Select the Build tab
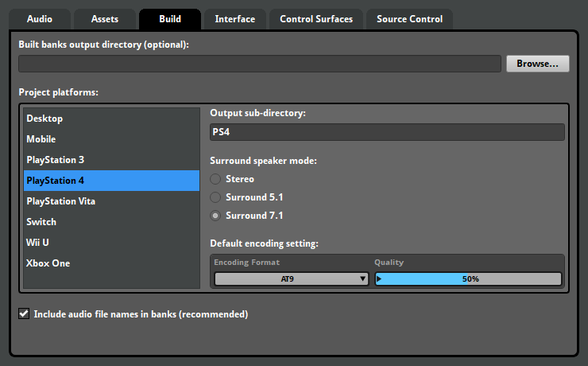The image size is (588, 366). click(170, 19)
